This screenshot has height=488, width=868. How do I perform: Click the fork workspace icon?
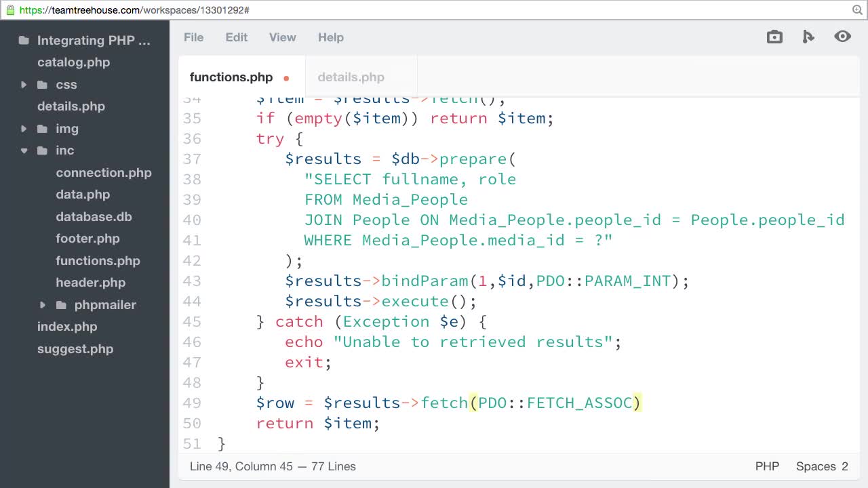tap(808, 37)
